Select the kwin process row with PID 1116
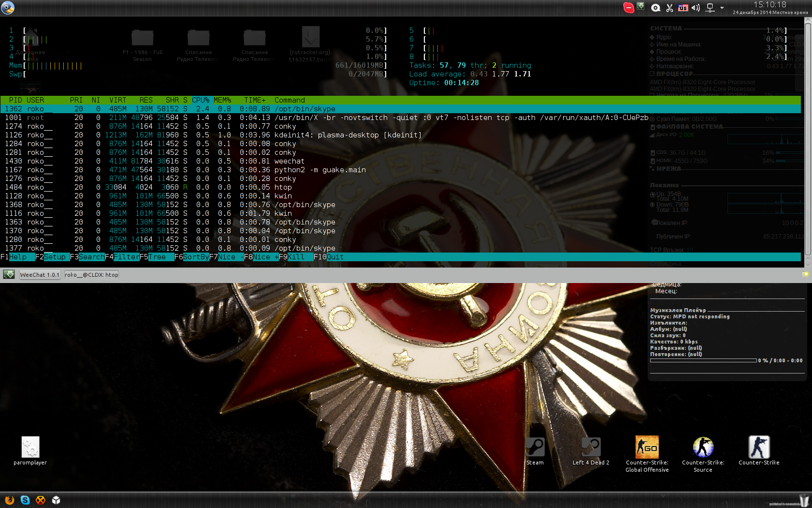 click(401, 213)
